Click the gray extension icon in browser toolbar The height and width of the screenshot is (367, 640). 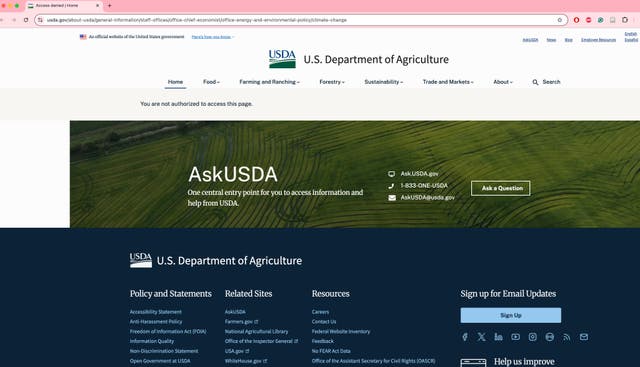pyautogui.click(x=613, y=20)
